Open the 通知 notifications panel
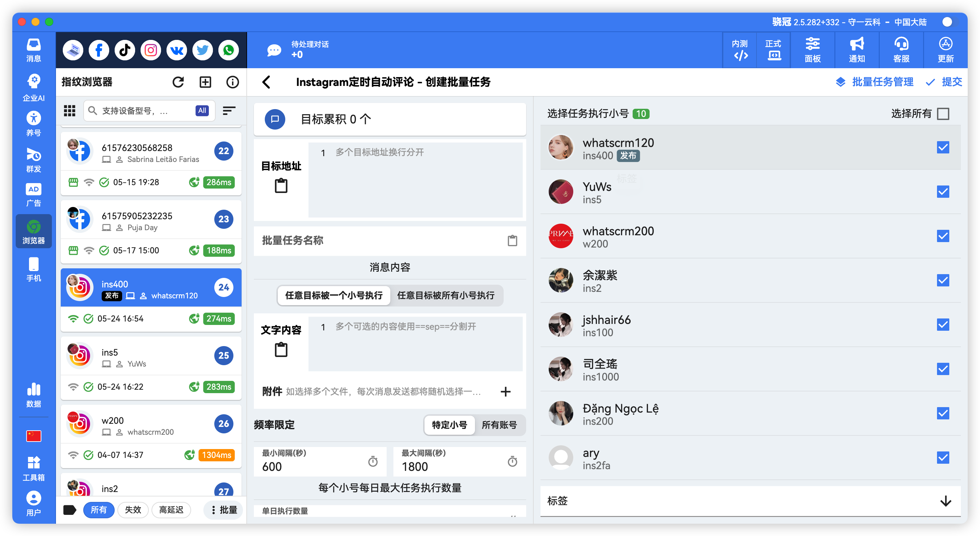 tap(857, 50)
